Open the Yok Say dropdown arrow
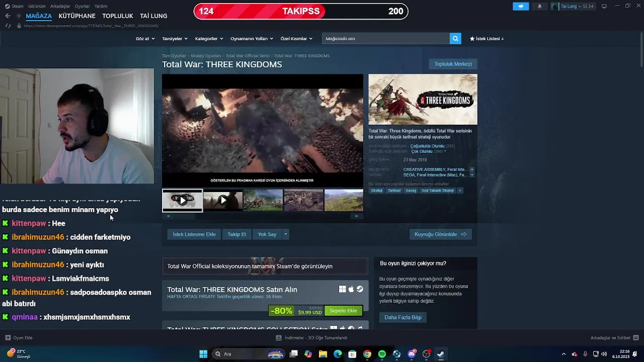 285,234
